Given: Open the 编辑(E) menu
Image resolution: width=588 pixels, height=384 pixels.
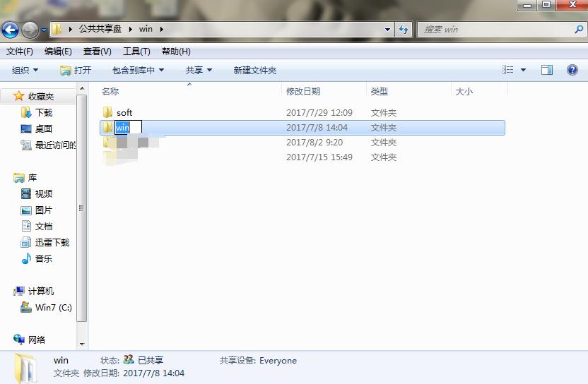Looking at the screenshot, I should [x=58, y=52].
